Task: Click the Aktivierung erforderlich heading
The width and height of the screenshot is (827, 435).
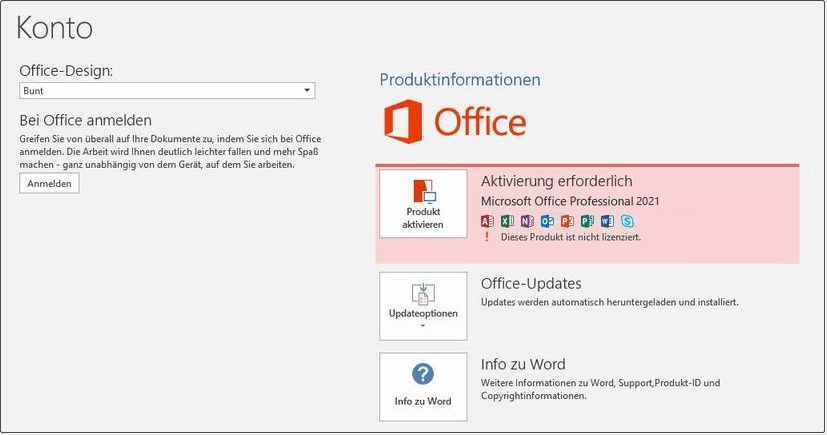Action: (x=556, y=181)
